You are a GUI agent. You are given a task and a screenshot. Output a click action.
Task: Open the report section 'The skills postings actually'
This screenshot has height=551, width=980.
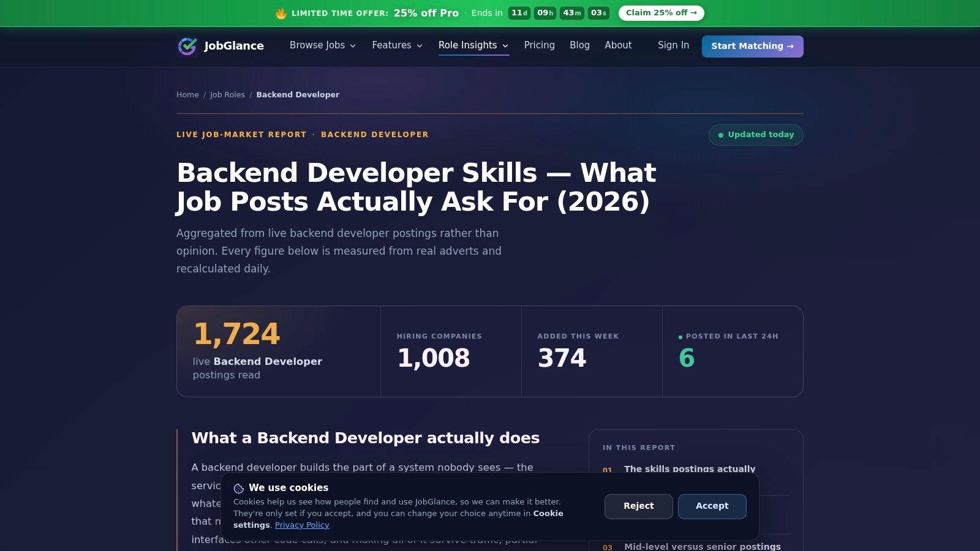tap(690, 469)
